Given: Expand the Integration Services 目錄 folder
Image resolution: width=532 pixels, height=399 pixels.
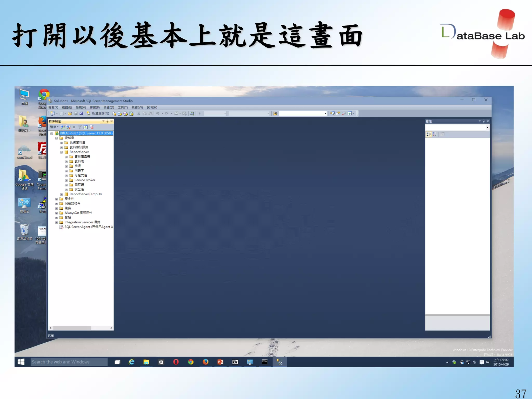Looking at the screenshot, I should [x=57, y=222].
